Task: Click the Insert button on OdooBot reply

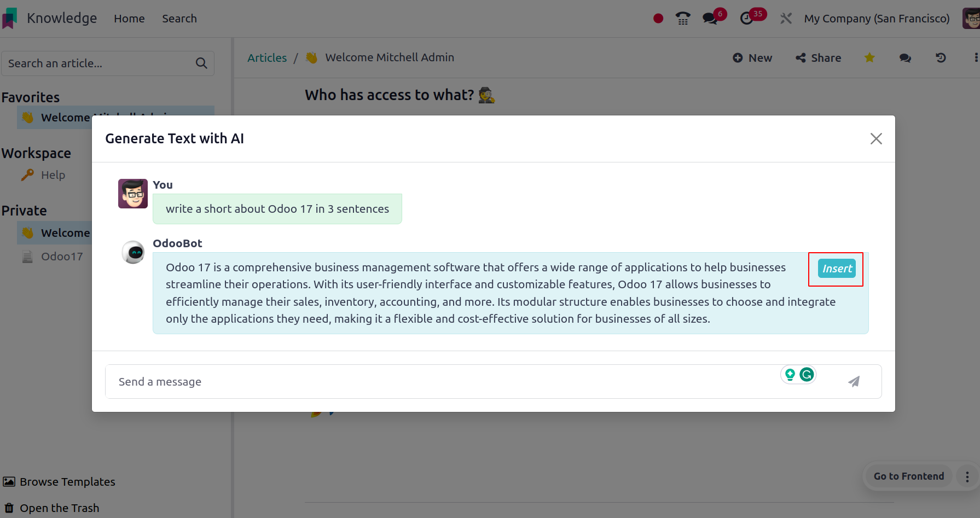Action: tap(837, 269)
